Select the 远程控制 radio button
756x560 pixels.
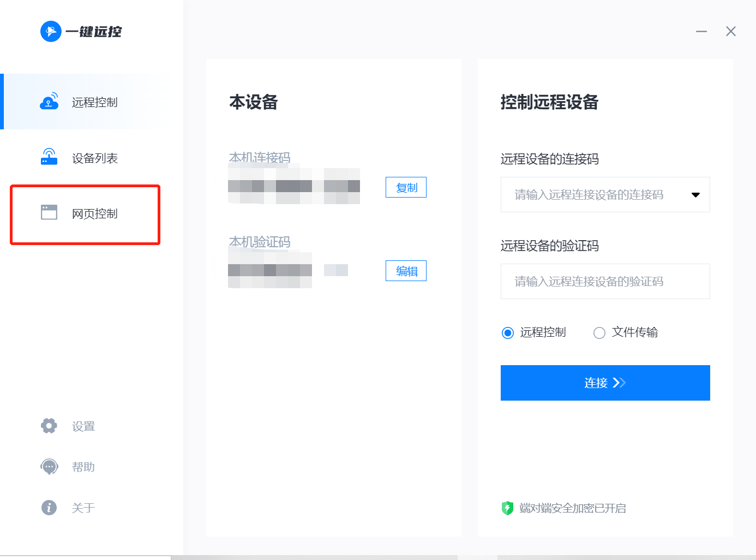(508, 333)
